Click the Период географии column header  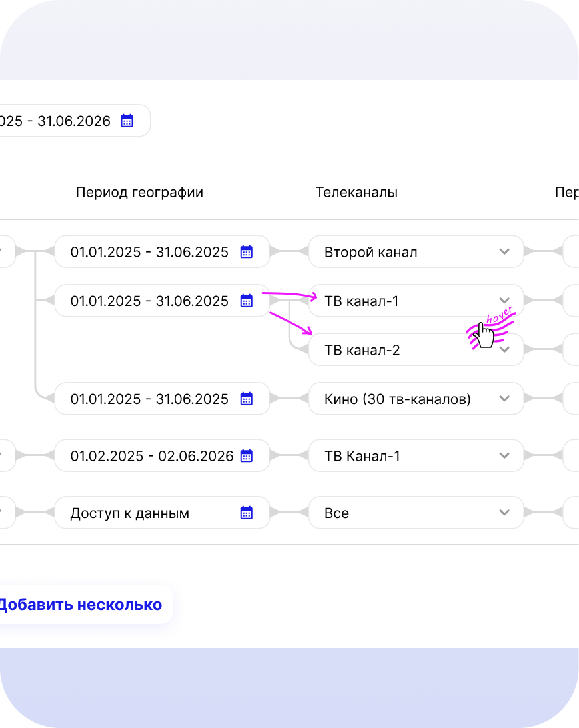tap(139, 192)
